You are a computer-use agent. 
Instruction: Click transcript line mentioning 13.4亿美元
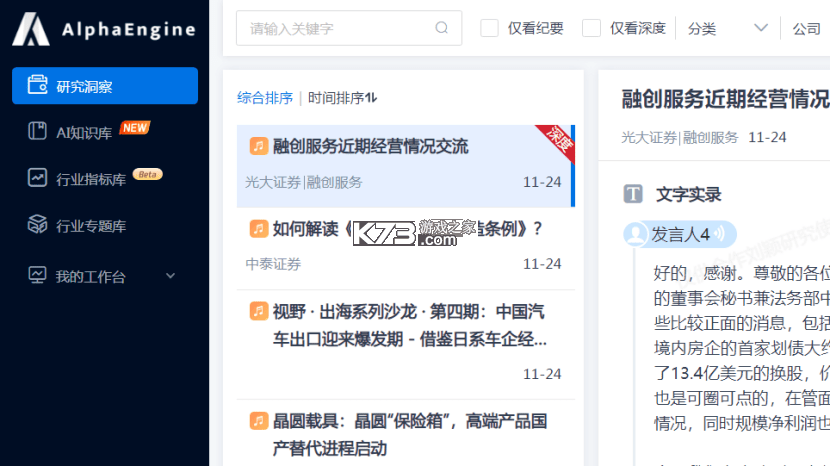coord(742,373)
